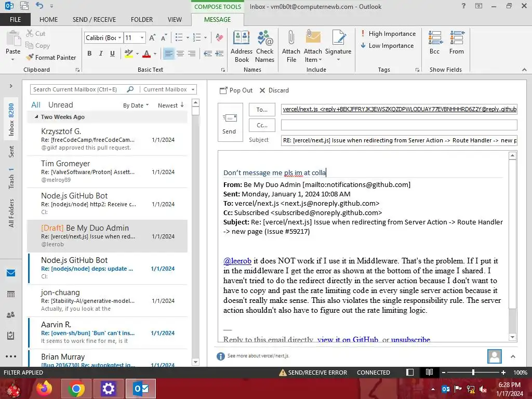Open Mail view icon in sidebar
The height and width of the screenshot is (399, 532).
(x=11, y=273)
